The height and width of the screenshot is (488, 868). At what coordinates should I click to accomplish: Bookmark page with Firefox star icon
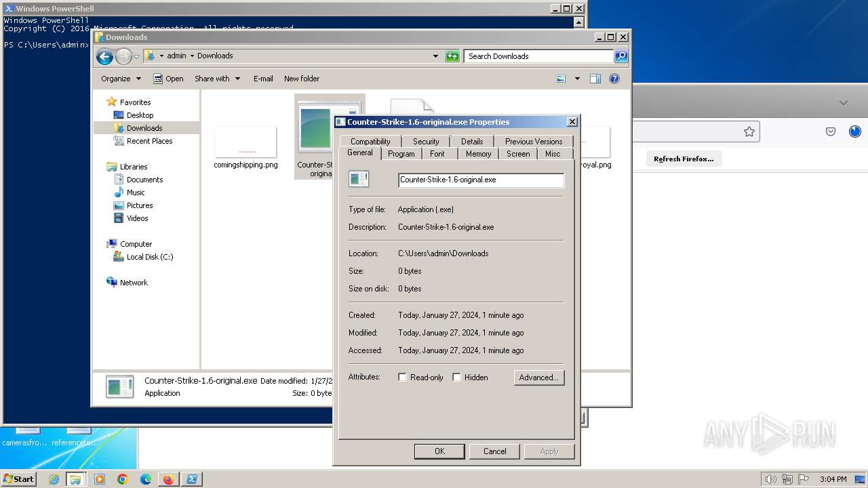[749, 131]
